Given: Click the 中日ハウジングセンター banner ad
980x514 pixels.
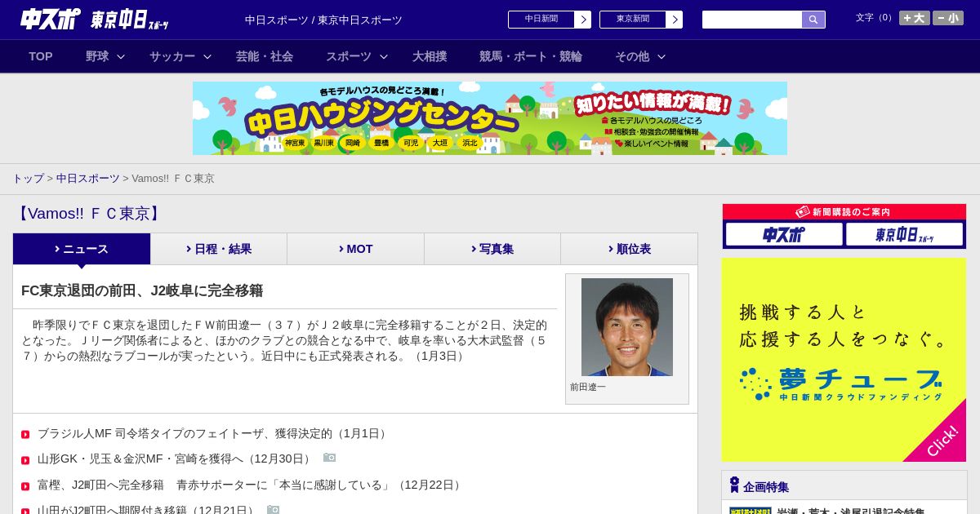Looking at the screenshot, I should pos(490,118).
